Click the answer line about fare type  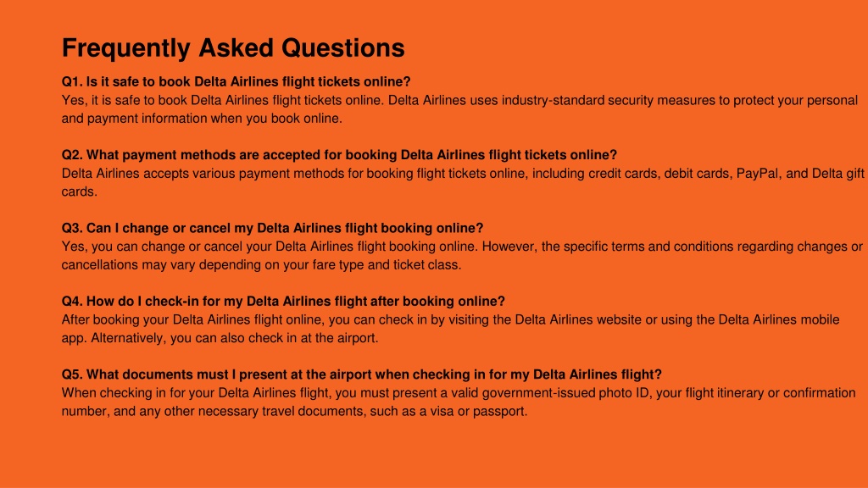[x=261, y=265]
